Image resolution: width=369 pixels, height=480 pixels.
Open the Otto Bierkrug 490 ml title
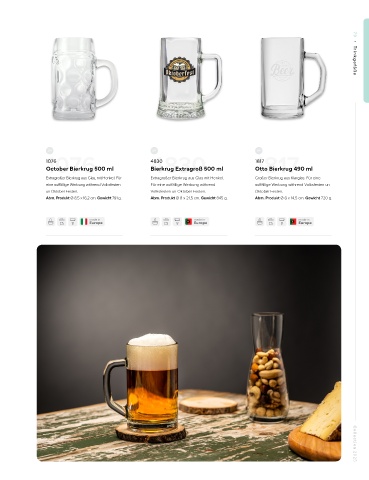(x=284, y=169)
